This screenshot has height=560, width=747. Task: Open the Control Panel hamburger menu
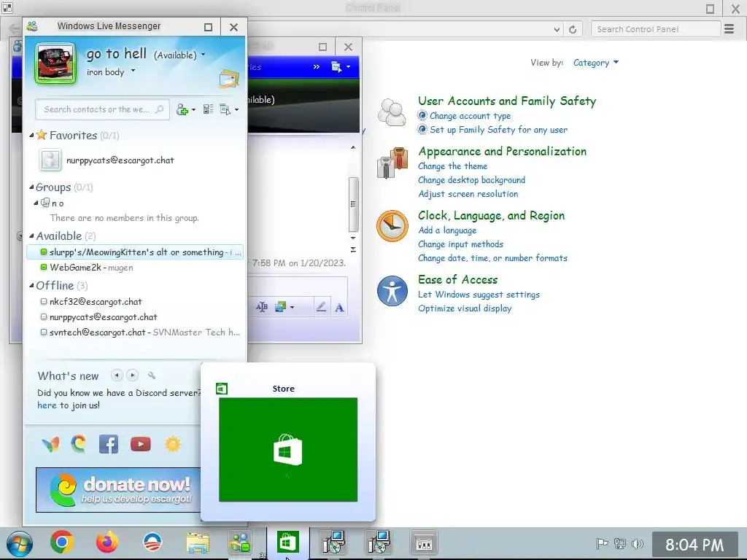click(729, 29)
